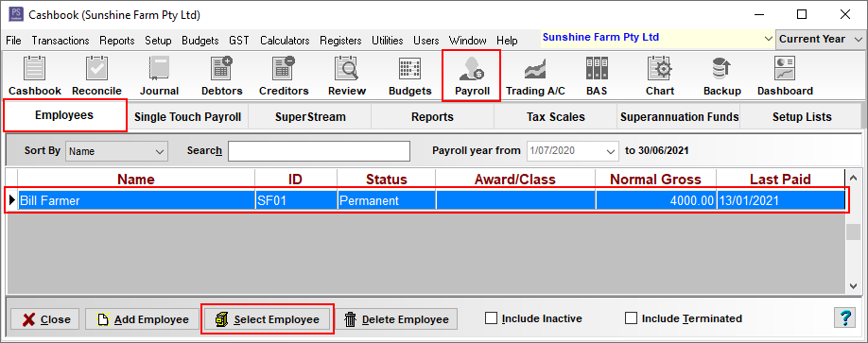Screen dimensions: 868x343
Task: Click the ID column header
Action: [x=296, y=180]
